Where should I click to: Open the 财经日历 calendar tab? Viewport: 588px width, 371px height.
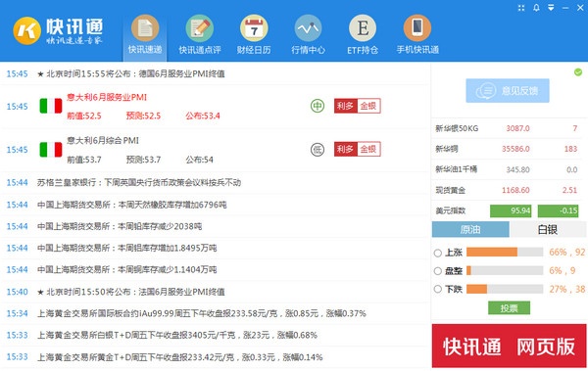tap(254, 35)
